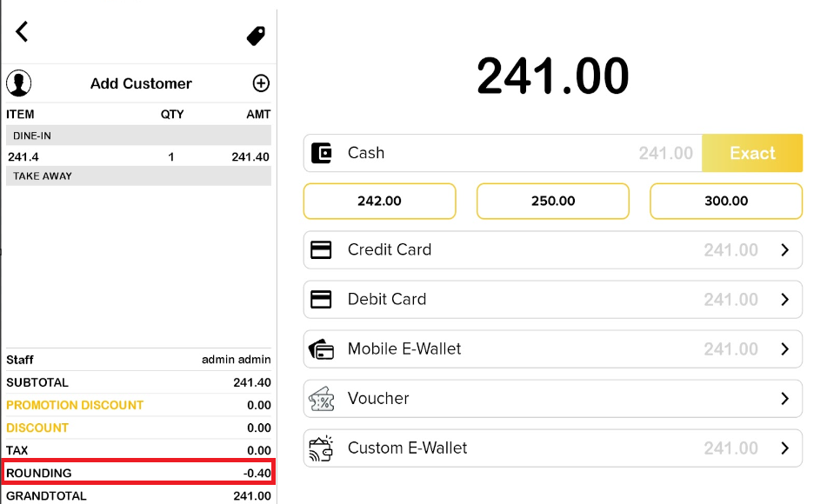
Task: Expand the Debit Card payment chevron
Action: point(784,300)
